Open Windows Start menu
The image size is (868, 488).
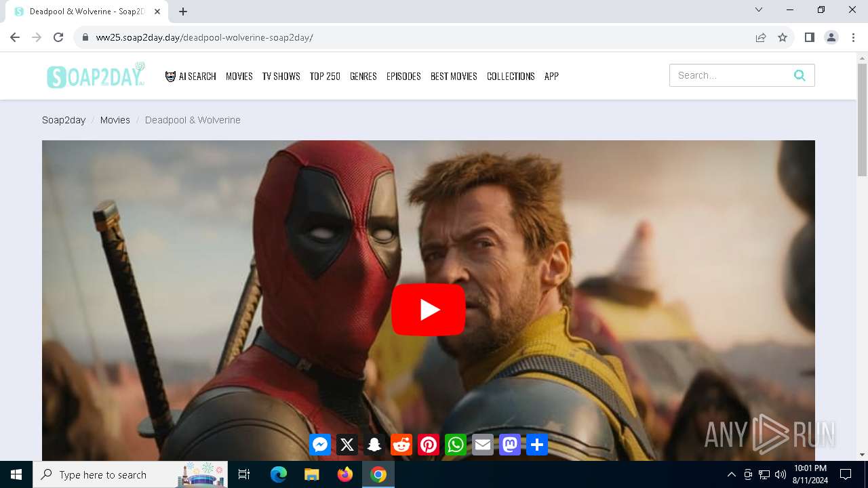tap(16, 474)
